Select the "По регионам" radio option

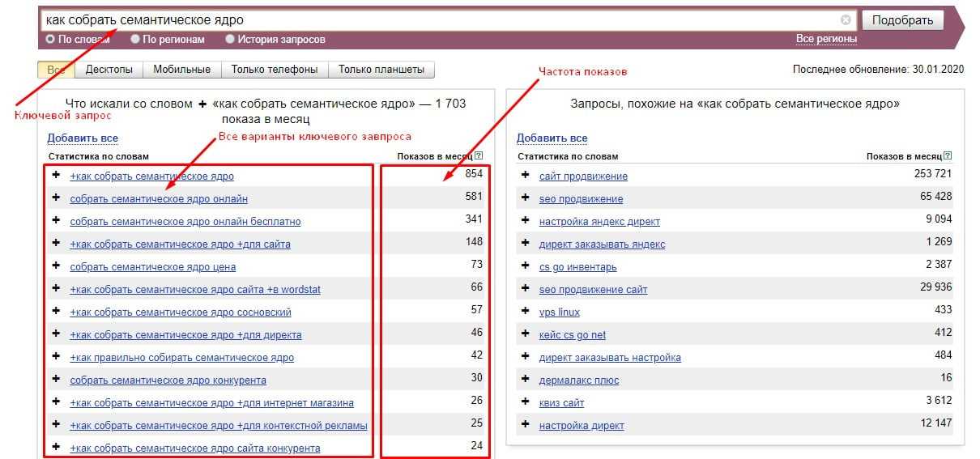click(x=135, y=39)
